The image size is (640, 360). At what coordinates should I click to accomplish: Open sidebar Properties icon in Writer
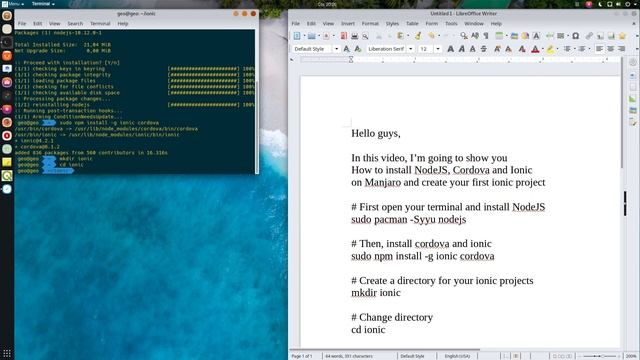pos(633,76)
